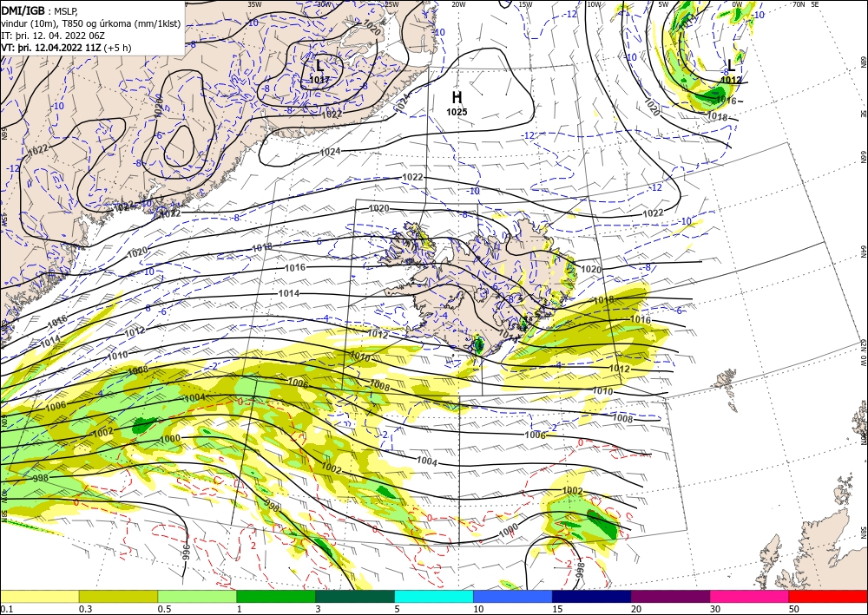Click the '20W' longitude label at top
The height and width of the screenshot is (615, 868).
457,4
